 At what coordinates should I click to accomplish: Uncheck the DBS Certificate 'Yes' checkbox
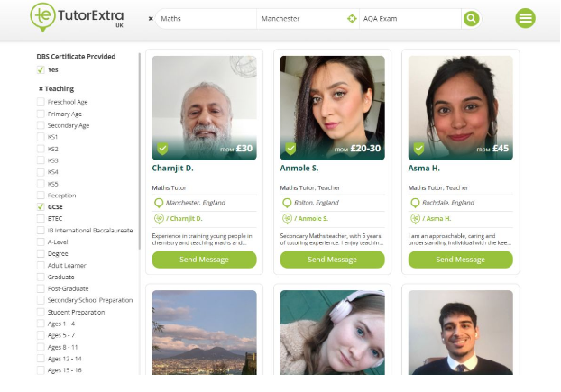pyautogui.click(x=41, y=69)
